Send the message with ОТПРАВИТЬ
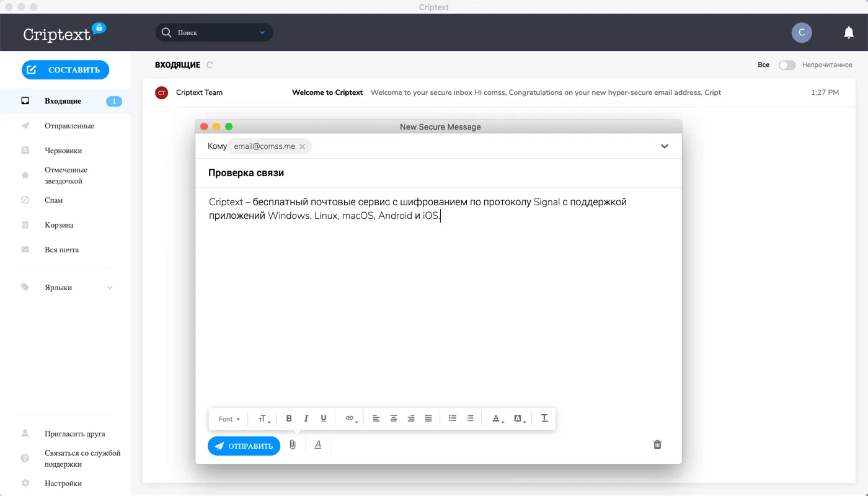868x496 pixels. point(244,446)
